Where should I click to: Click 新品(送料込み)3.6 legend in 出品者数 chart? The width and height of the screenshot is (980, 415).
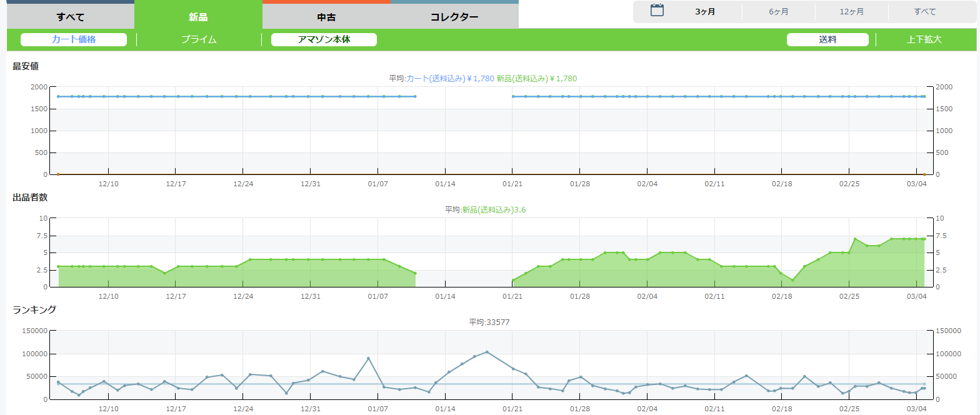point(494,210)
